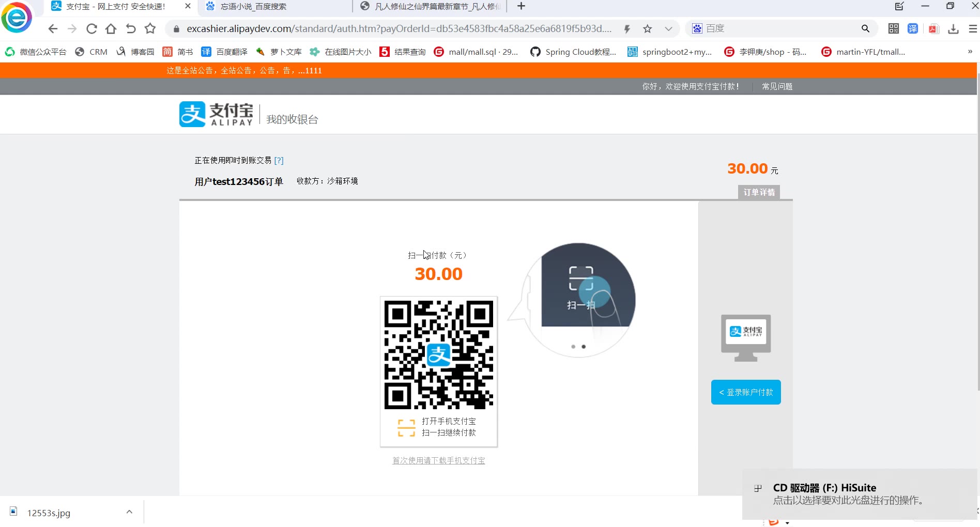Click the note/edit icon in title bar
The height and width of the screenshot is (527, 980).
tap(899, 6)
